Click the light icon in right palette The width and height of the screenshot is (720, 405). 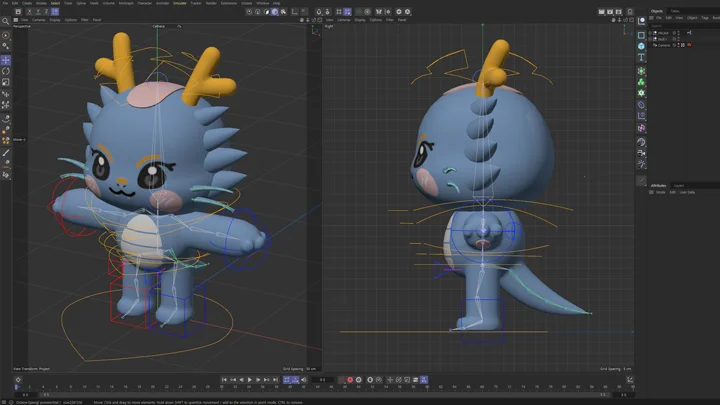(x=641, y=164)
